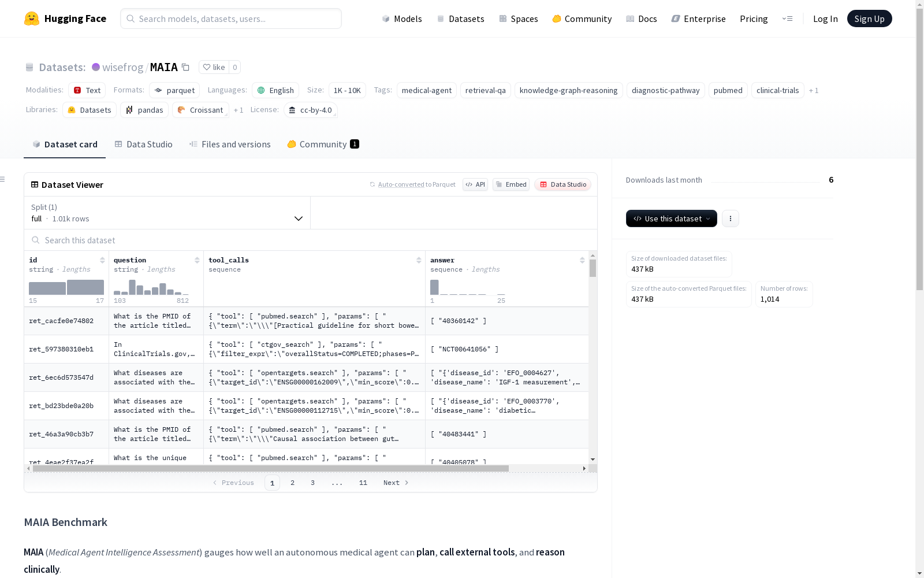This screenshot has width=924, height=578.
Task: Click the API button
Action: 475,184
